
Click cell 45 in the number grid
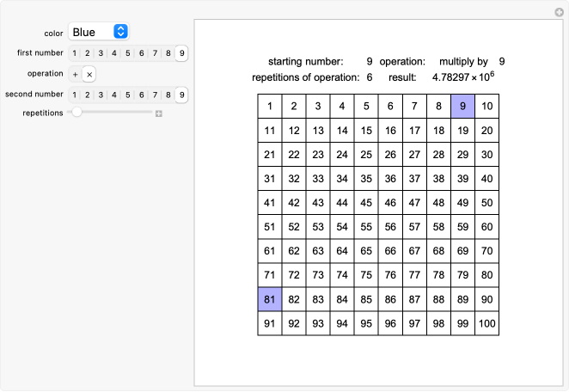click(366, 203)
